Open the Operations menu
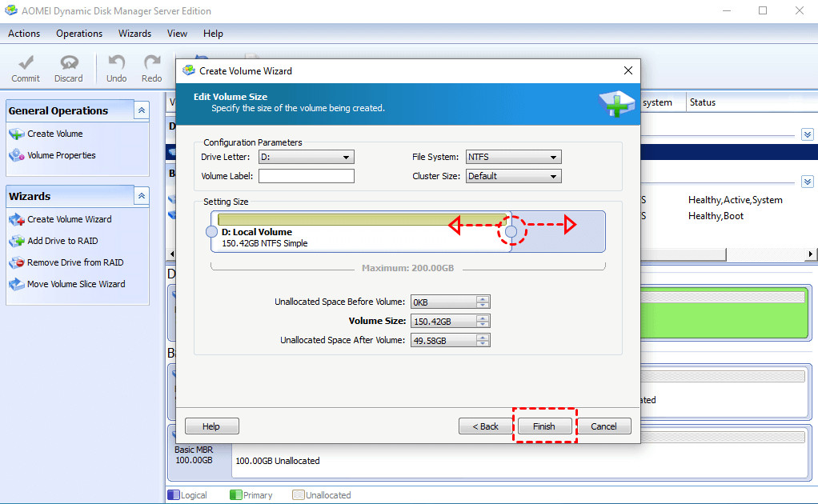 [x=79, y=34]
